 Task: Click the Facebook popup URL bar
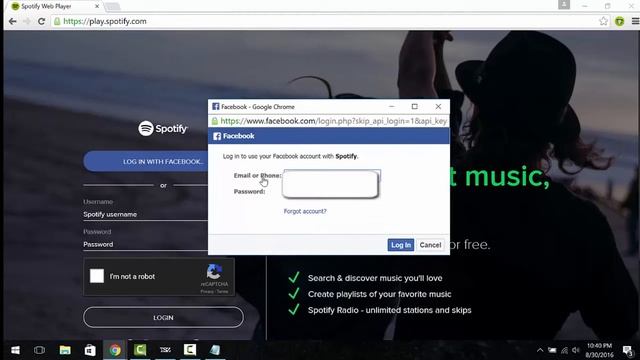329,121
